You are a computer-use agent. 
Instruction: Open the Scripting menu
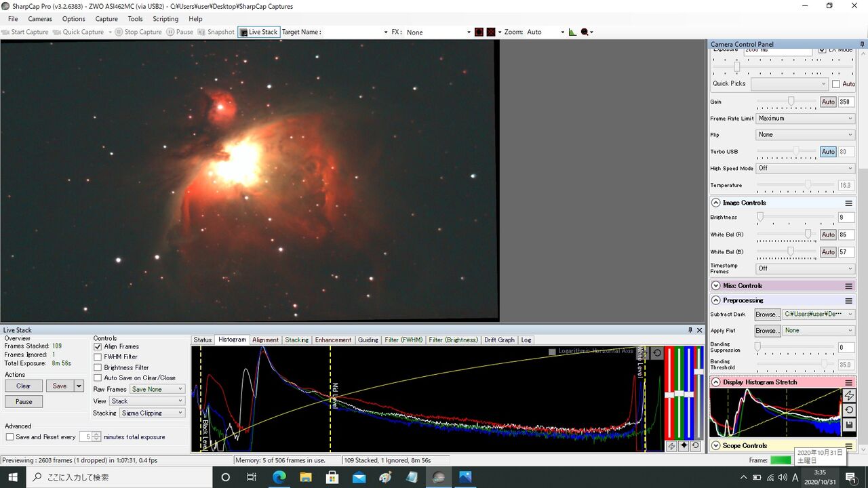(x=165, y=19)
